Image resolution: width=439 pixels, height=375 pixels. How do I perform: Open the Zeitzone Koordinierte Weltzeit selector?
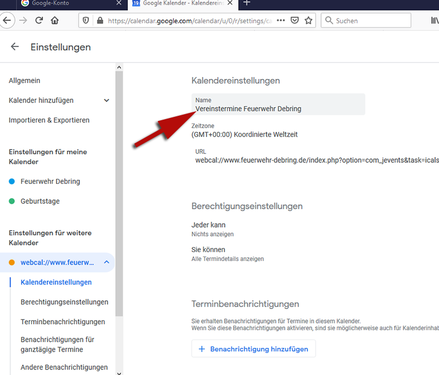tap(244, 135)
